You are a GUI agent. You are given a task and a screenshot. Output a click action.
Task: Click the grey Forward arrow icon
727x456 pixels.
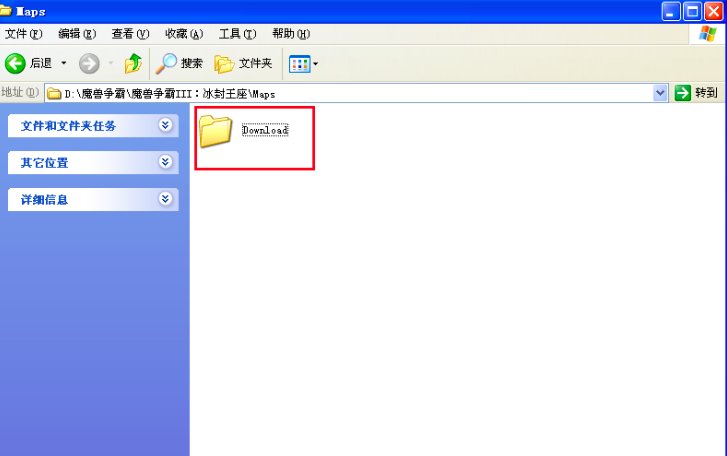[89, 63]
